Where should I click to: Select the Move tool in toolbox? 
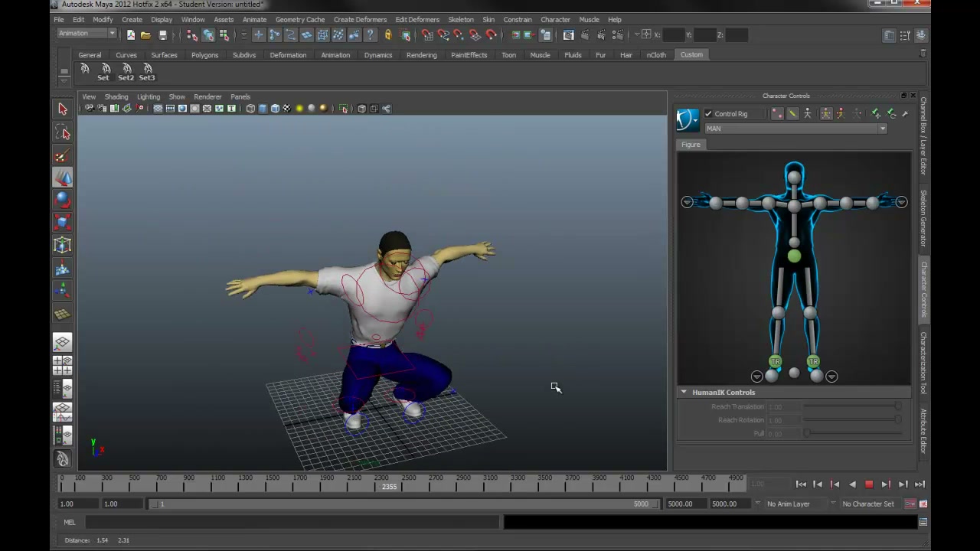click(63, 178)
